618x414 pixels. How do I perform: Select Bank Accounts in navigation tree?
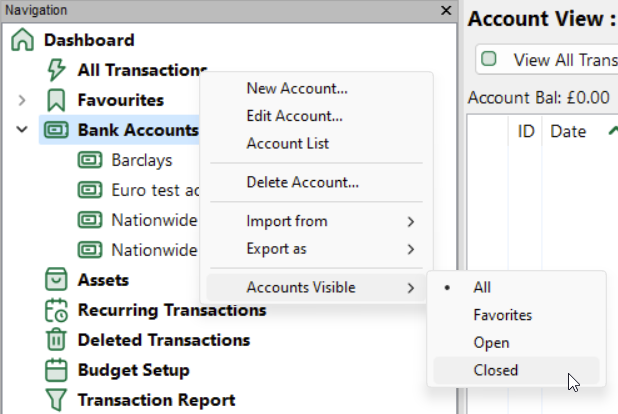click(138, 130)
